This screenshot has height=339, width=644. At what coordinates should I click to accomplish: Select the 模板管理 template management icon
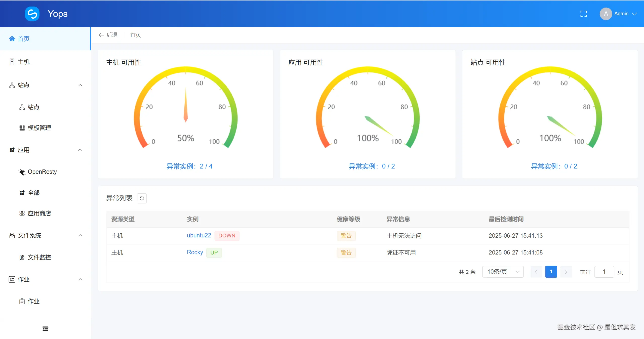click(22, 128)
